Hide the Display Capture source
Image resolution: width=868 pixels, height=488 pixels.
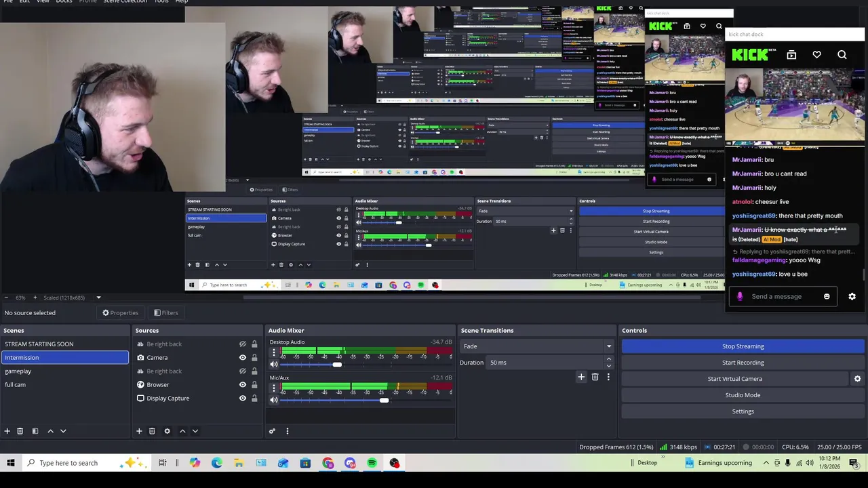[243, 398]
